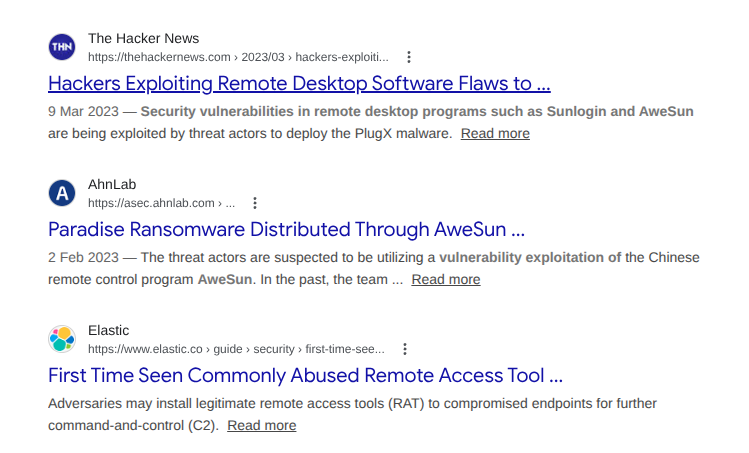This screenshot has width=749, height=453.
Task: Click 'AhnLab' site name
Action: coord(112,184)
